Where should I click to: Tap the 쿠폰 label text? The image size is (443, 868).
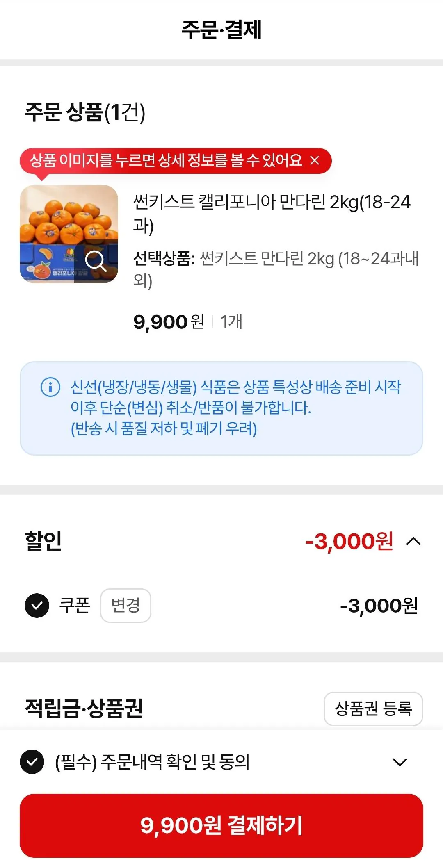click(x=75, y=605)
